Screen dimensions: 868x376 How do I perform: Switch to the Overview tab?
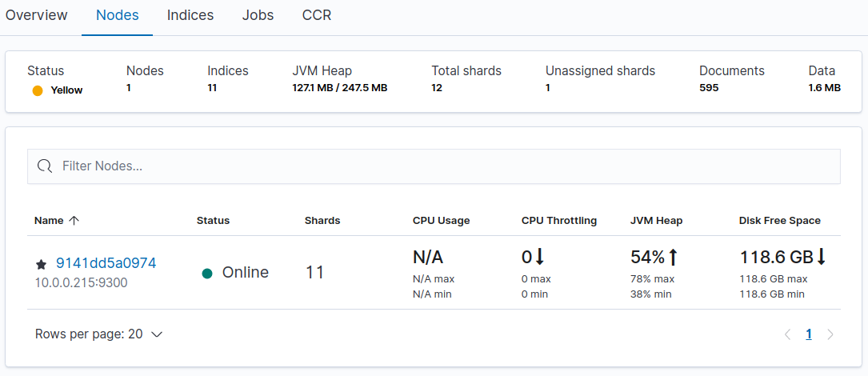pyautogui.click(x=36, y=15)
